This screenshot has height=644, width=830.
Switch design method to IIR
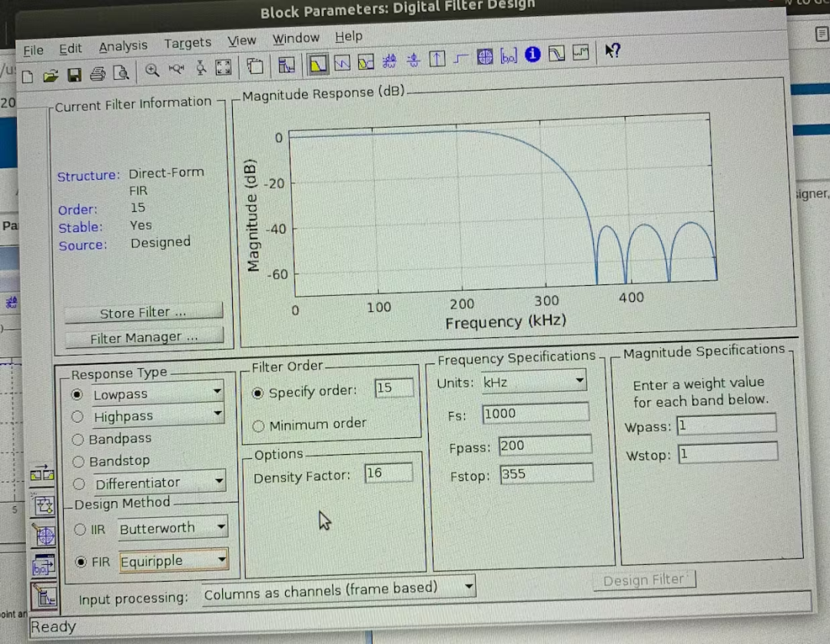(80, 529)
